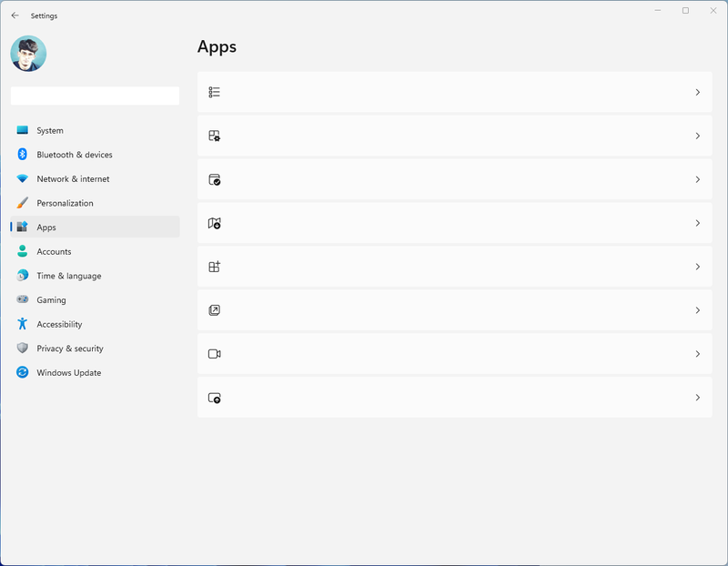Click the startup apps icon
Viewport: 728px width, 566px height.
point(215,398)
